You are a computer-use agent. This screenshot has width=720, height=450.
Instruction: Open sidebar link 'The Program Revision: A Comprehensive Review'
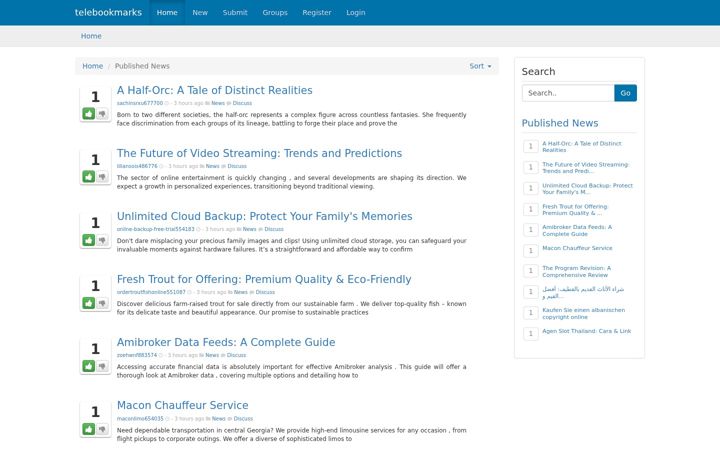(577, 271)
